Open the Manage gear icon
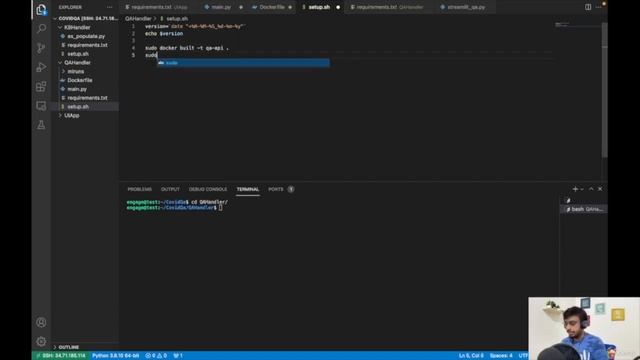 tap(41, 341)
